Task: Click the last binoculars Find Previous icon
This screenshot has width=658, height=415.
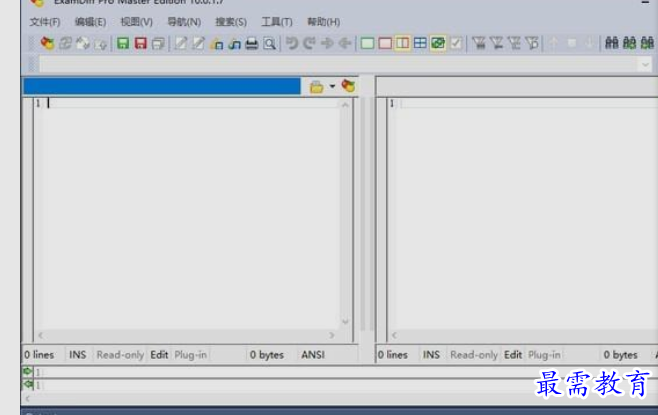Action: [x=647, y=43]
